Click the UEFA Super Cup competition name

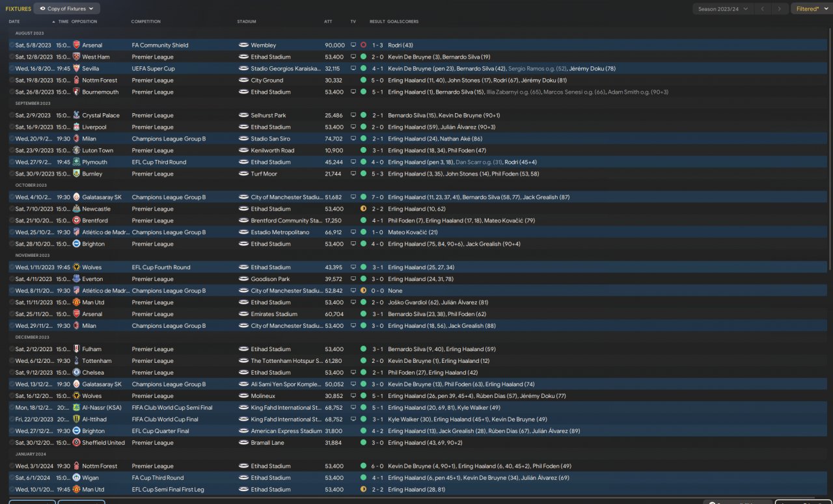tap(153, 69)
